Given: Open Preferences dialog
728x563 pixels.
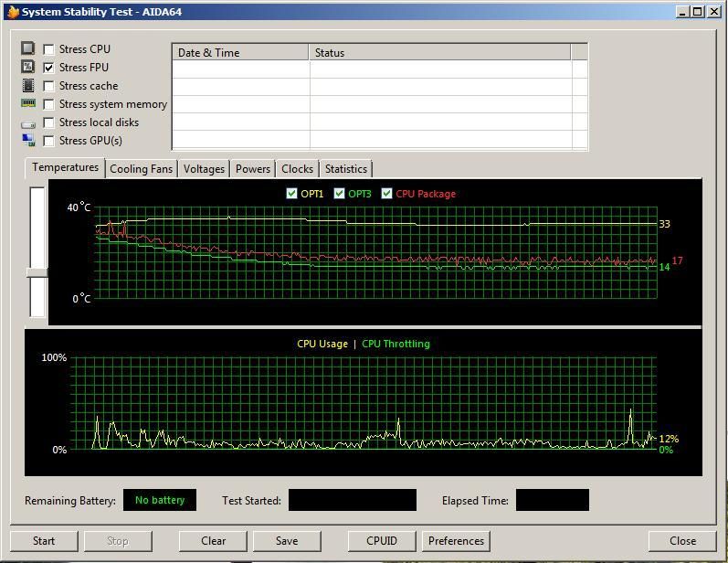Looking at the screenshot, I should pos(456,541).
